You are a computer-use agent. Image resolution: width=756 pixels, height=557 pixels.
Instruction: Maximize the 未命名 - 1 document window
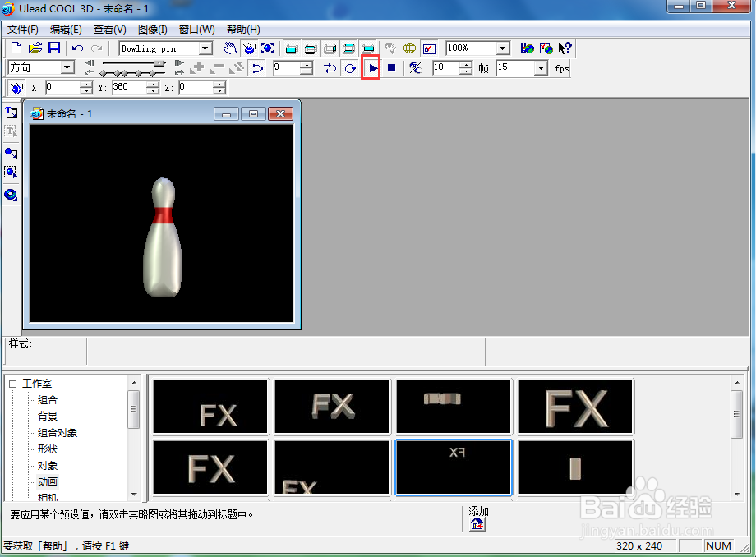253,113
